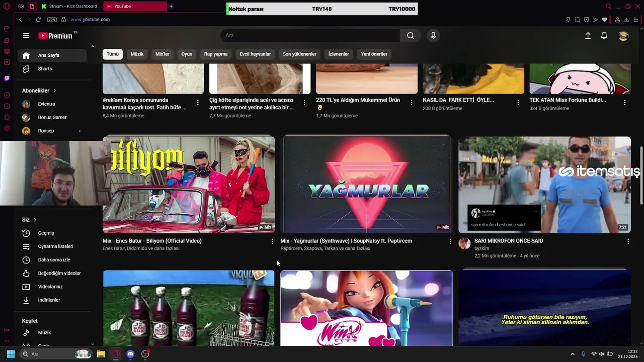
Task: Open options for Yağmurlar Synthwave mix
Action: [450, 241]
